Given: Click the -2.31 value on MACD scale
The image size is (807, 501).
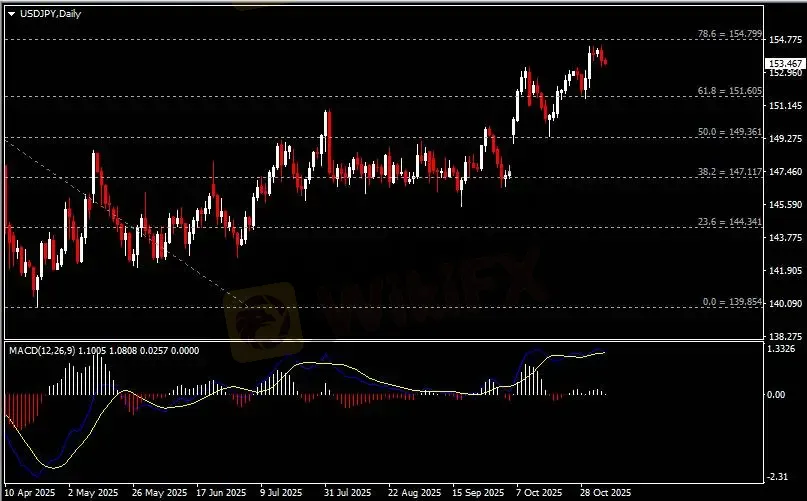Looking at the screenshot, I should click(780, 477).
